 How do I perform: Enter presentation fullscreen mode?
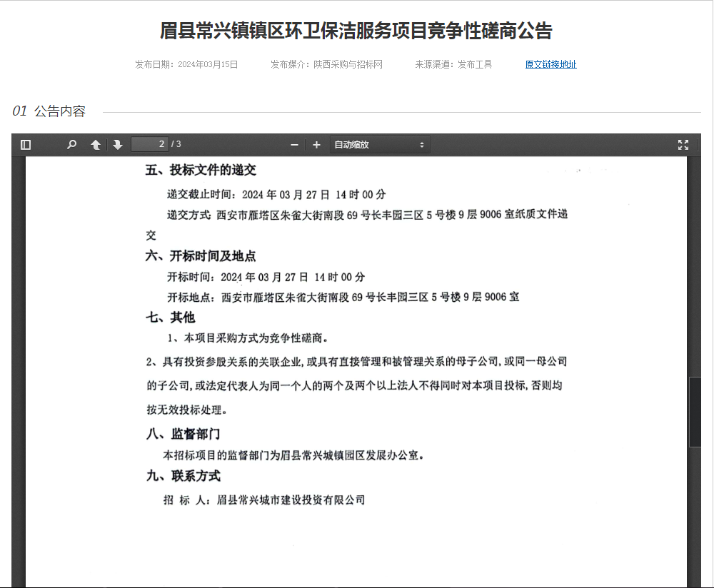(x=683, y=145)
